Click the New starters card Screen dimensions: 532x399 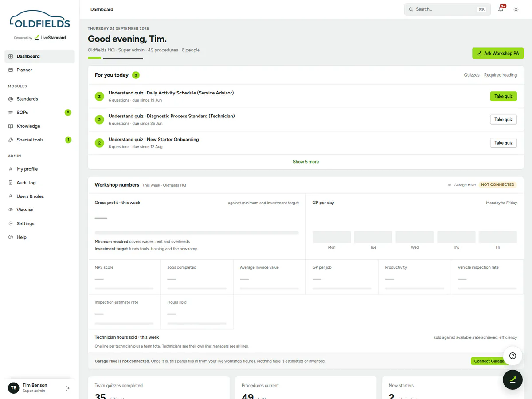(453, 388)
